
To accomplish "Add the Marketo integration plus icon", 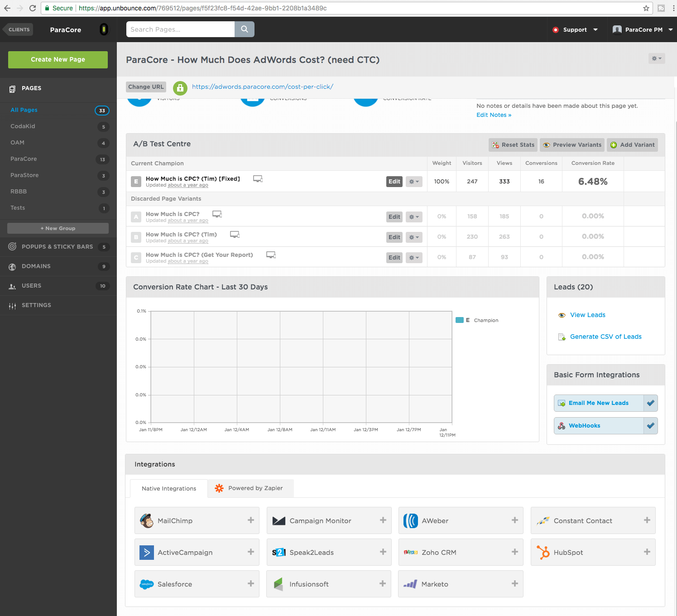I will point(515,584).
